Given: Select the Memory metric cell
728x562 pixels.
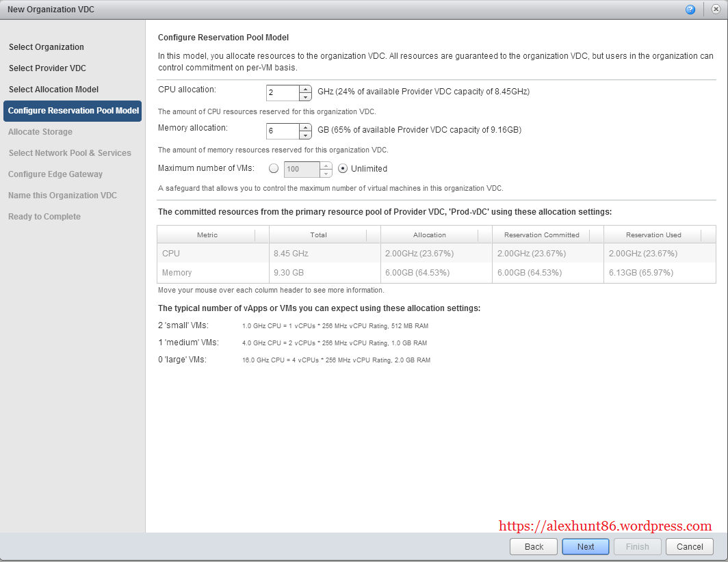Looking at the screenshot, I should coord(213,272).
